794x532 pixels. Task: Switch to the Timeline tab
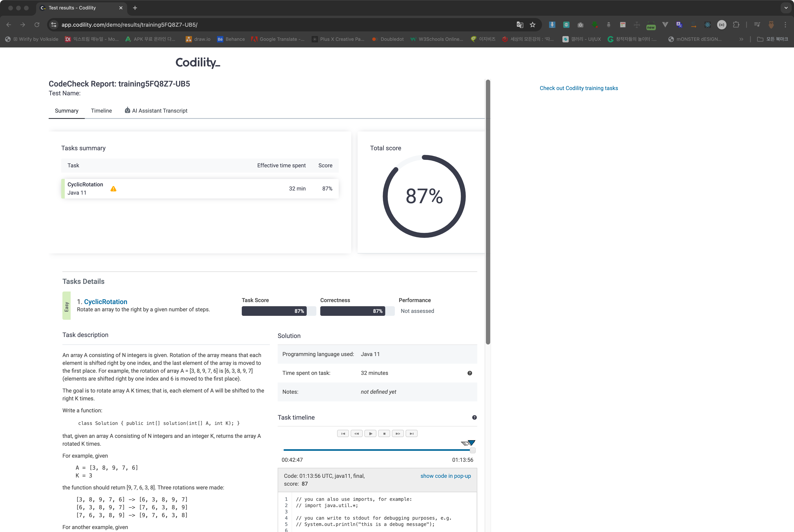101,111
